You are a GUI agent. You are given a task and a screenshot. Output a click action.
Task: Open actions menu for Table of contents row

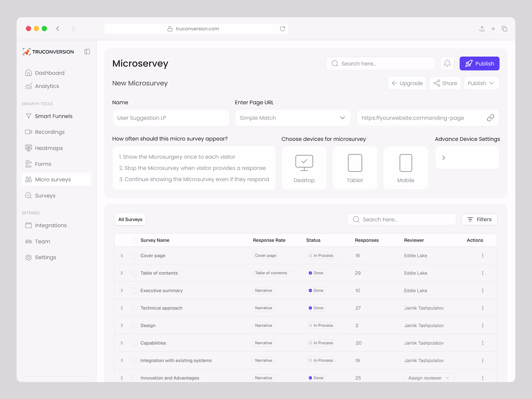pyautogui.click(x=483, y=273)
